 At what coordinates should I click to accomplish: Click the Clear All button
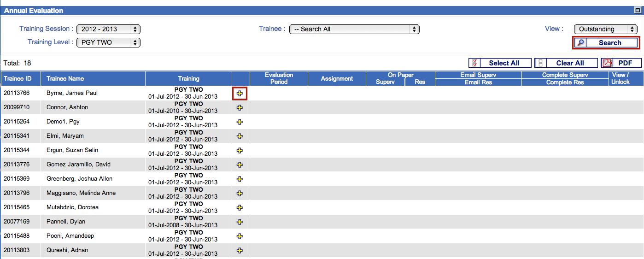tap(566, 63)
